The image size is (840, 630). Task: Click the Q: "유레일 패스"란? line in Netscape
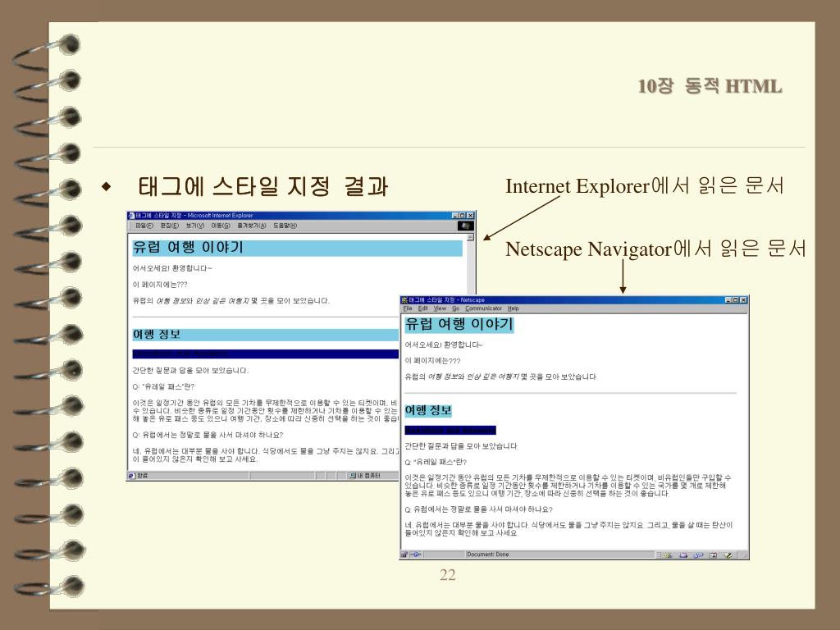[x=436, y=462]
